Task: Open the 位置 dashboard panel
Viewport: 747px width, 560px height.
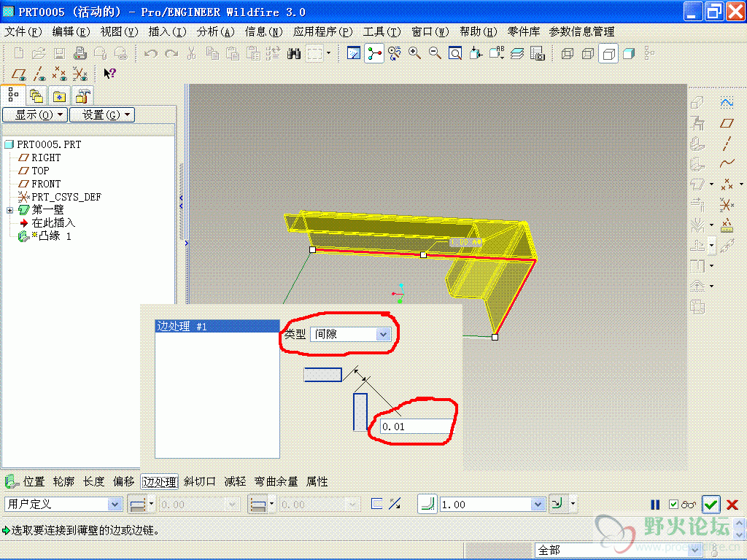Action: coord(34,482)
